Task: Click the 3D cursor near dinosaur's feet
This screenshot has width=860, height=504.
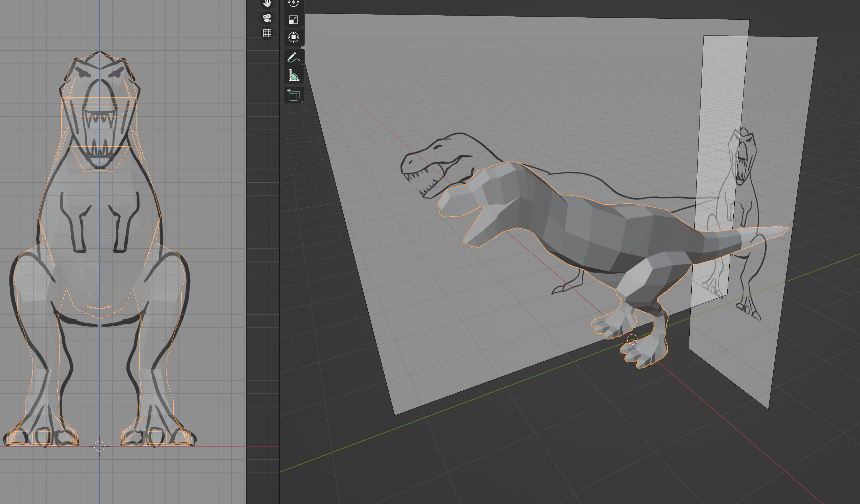Action: coord(632,339)
